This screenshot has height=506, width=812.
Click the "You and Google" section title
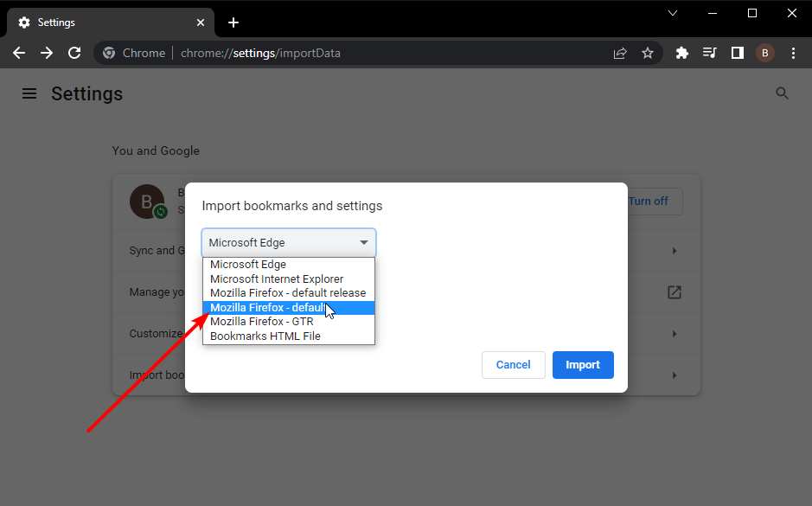click(156, 151)
